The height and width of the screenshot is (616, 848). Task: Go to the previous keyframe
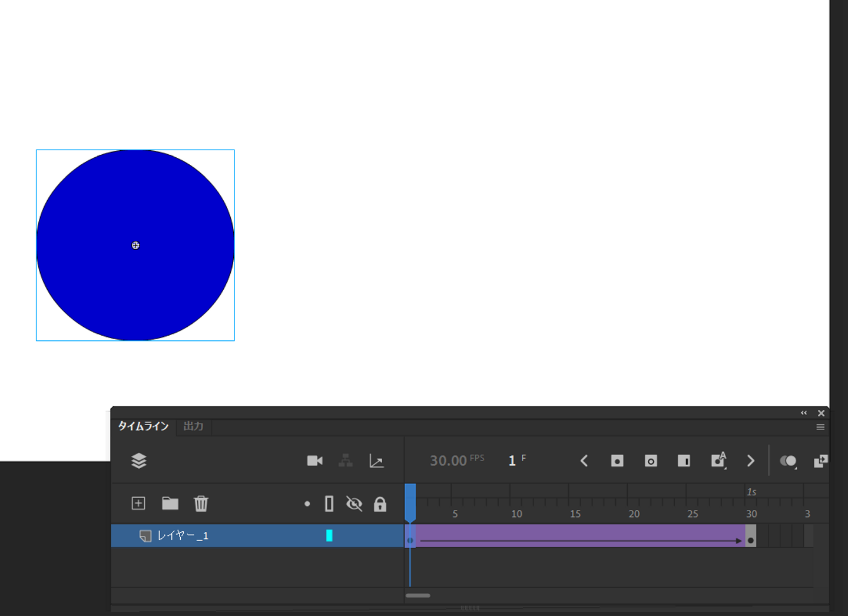click(584, 461)
